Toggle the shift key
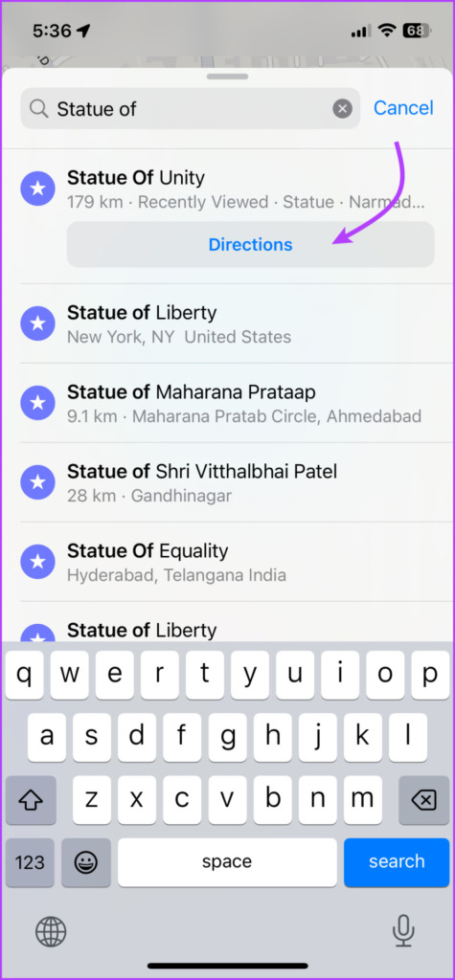This screenshot has height=980, width=455. coord(30,801)
